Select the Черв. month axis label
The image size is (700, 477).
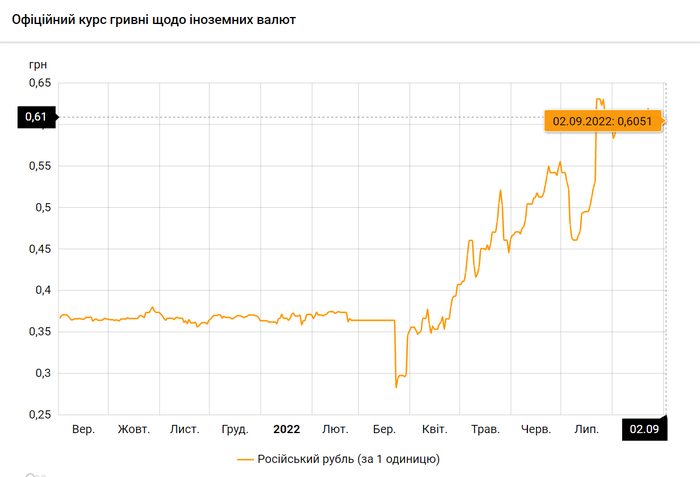pyautogui.click(x=536, y=429)
